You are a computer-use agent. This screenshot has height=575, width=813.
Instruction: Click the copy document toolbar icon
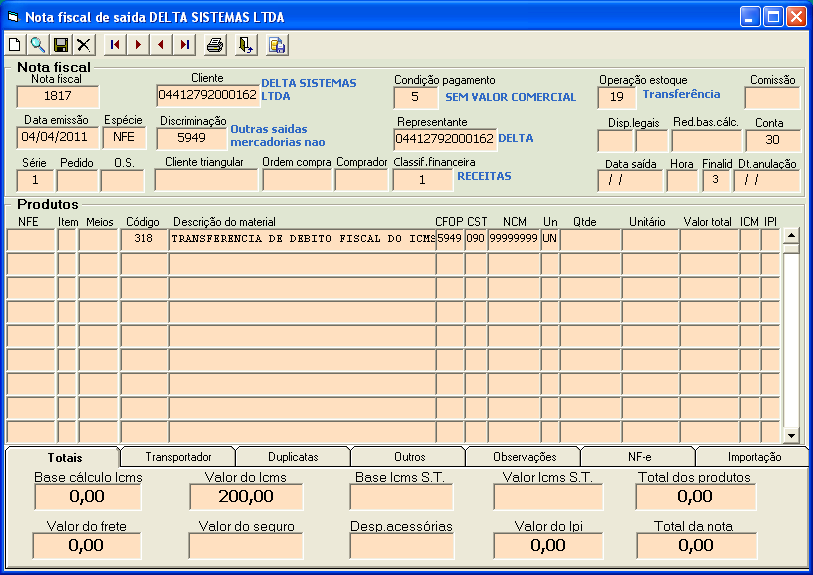(277, 45)
